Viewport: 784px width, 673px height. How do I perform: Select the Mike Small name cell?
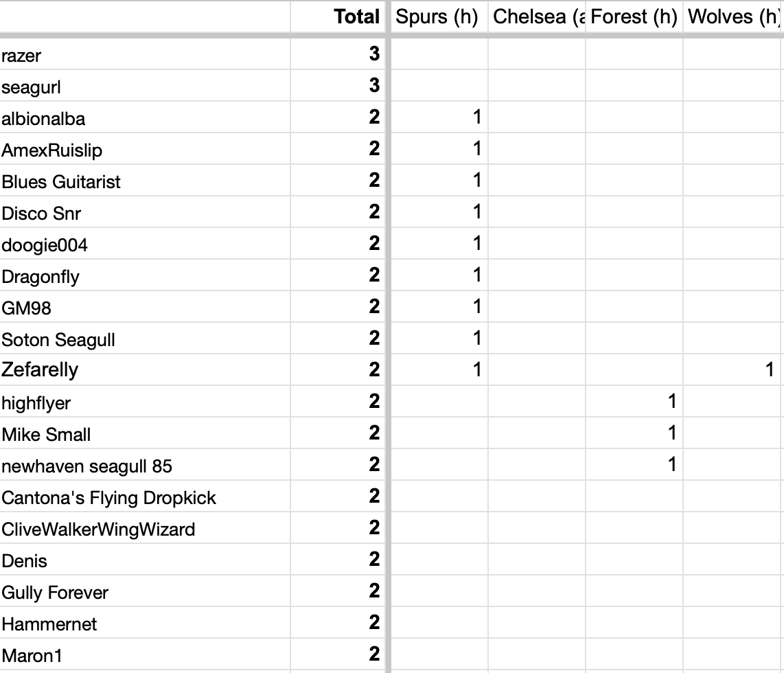tap(145, 433)
